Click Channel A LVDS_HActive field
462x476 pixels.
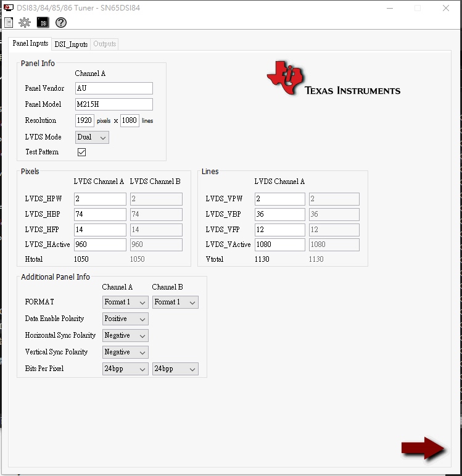click(x=100, y=244)
